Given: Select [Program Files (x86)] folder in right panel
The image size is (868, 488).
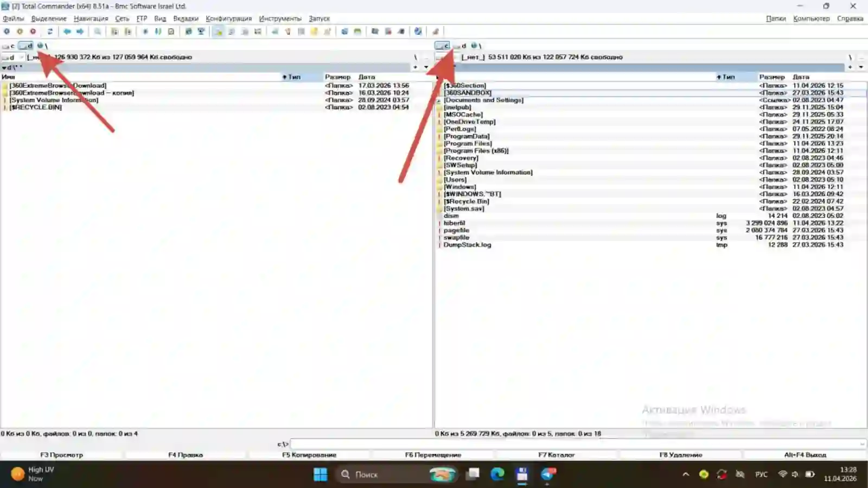Looking at the screenshot, I should [476, 151].
